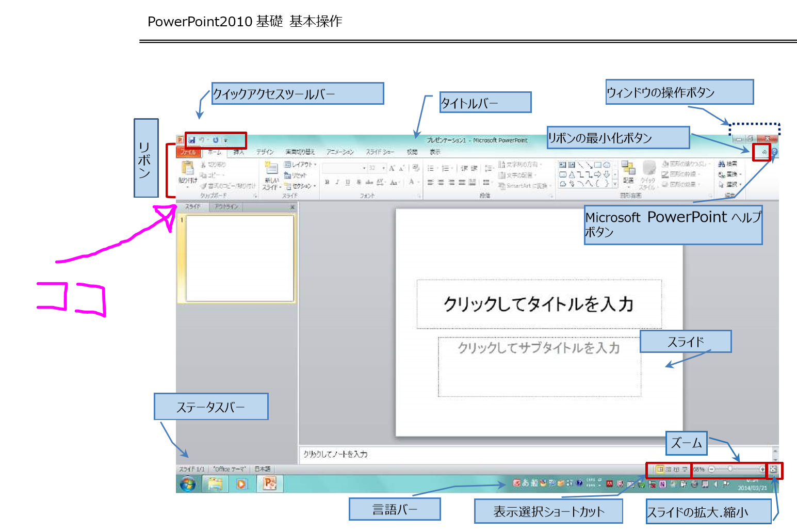
Task: Toggle center text alignment
Action: (x=441, y=182)
